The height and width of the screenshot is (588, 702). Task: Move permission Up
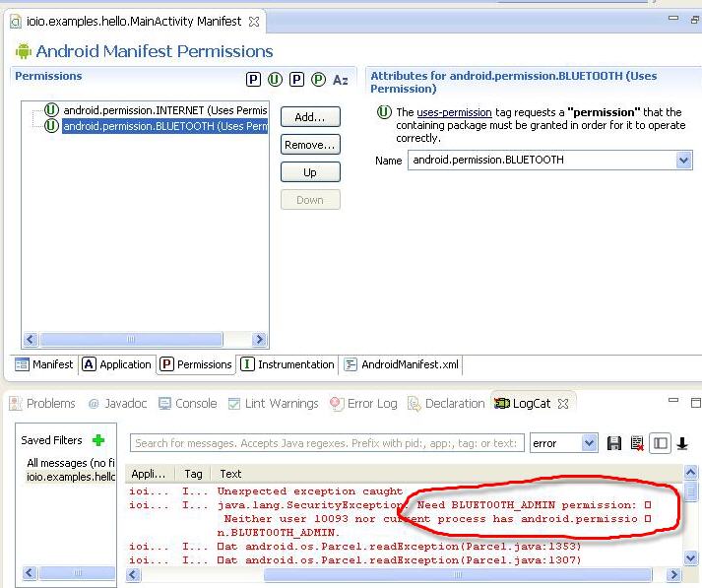point(310,172)
